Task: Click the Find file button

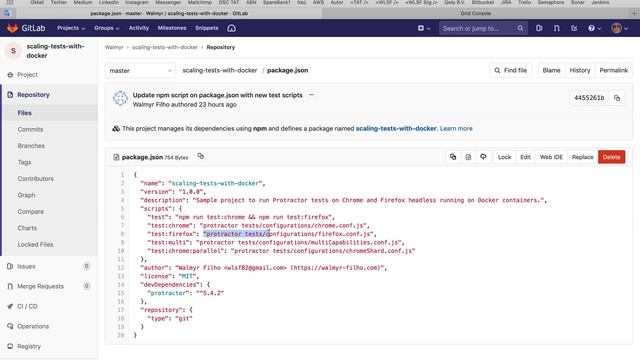Action: point(511,70)
